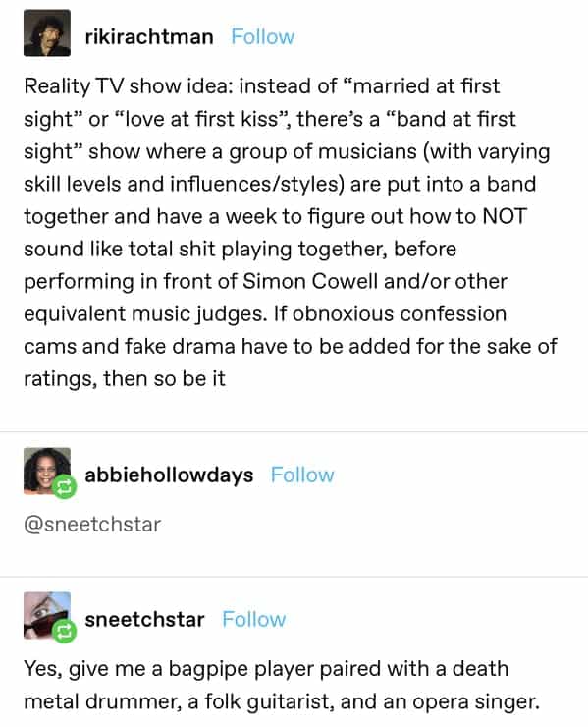Click "married at first" in opening line

tap(426, 86)
